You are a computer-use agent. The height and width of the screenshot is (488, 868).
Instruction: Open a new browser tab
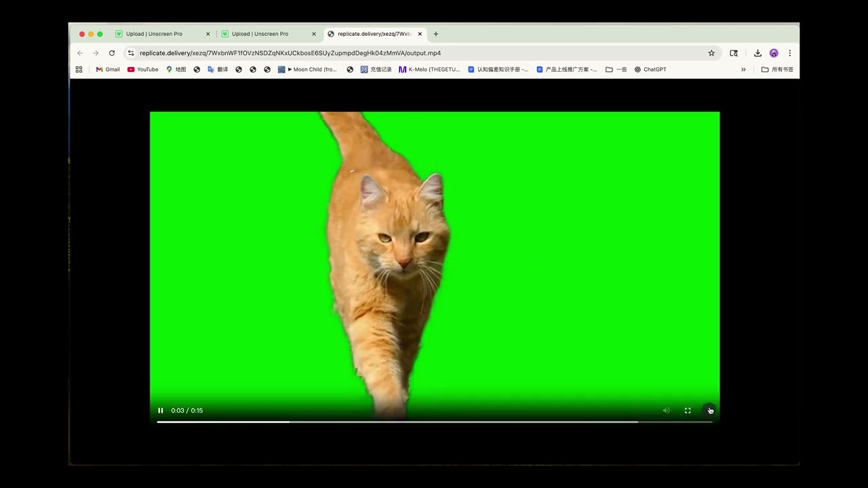[x=436, y=34]
